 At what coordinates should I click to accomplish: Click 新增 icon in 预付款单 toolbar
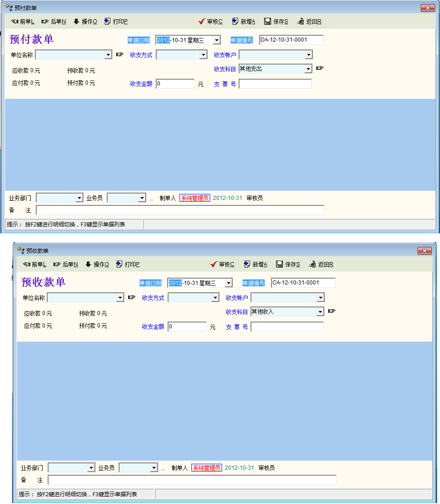[x=235, y=21]
